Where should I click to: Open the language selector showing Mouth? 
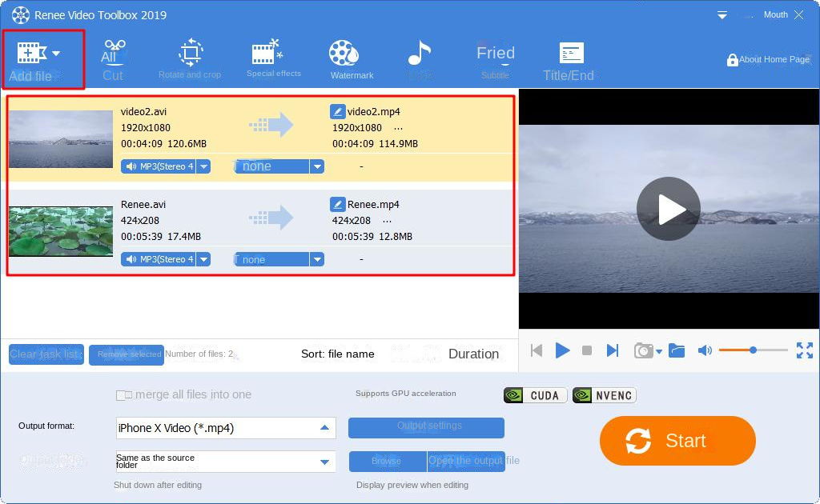[775, 14]
